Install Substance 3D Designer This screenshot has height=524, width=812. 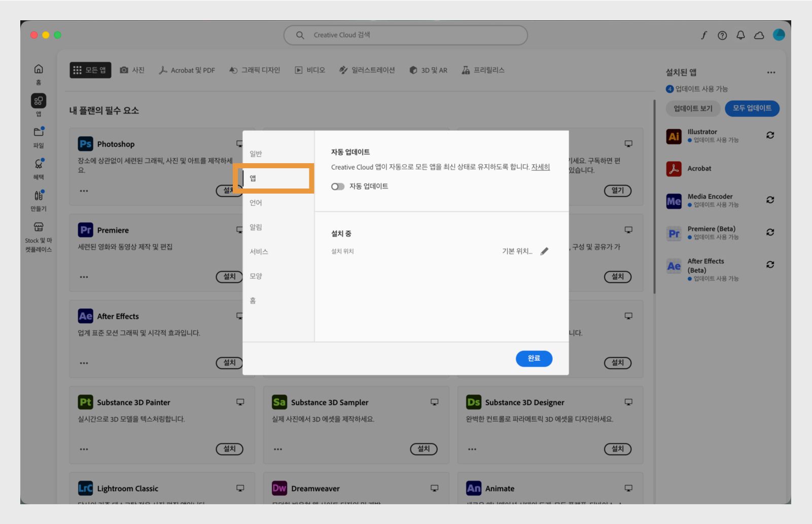618,449
